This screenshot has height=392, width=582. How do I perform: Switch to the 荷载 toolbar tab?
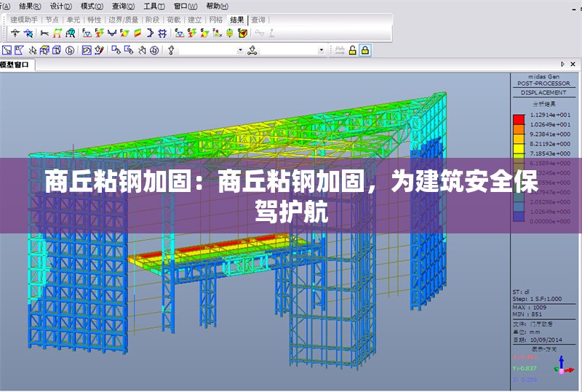pos(173,20)
